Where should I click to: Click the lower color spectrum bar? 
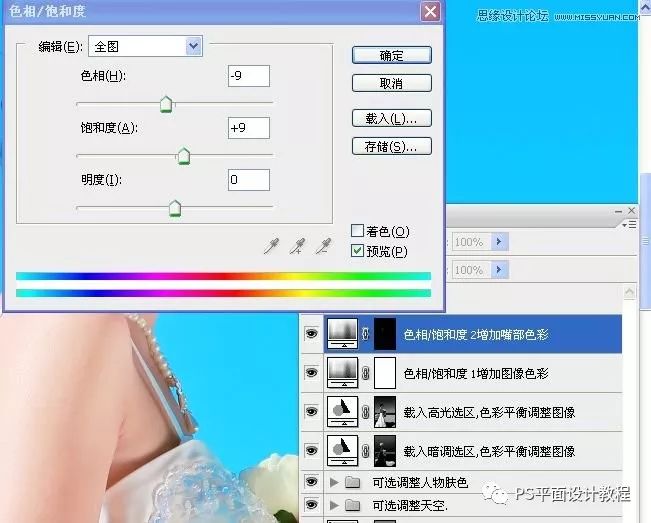223,293
